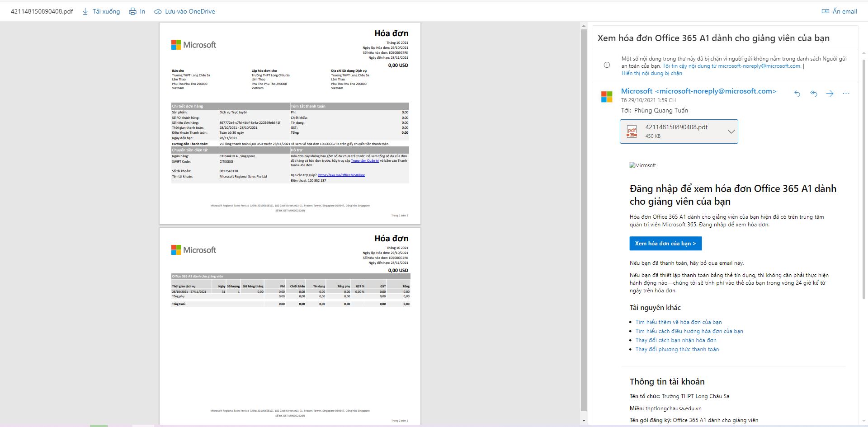The height and width of the screenshot is (427, 868).
Task: Click aka.ms/Office365Billing link in PDF
Action: pos(341,175)
